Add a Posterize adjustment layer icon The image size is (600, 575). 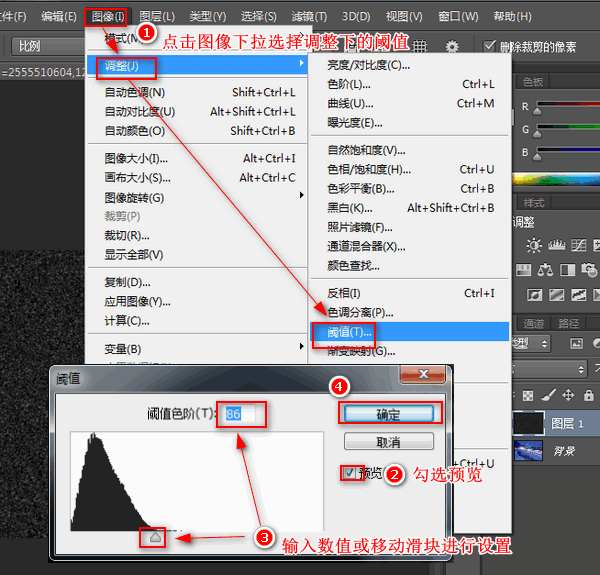click(556, 295)
